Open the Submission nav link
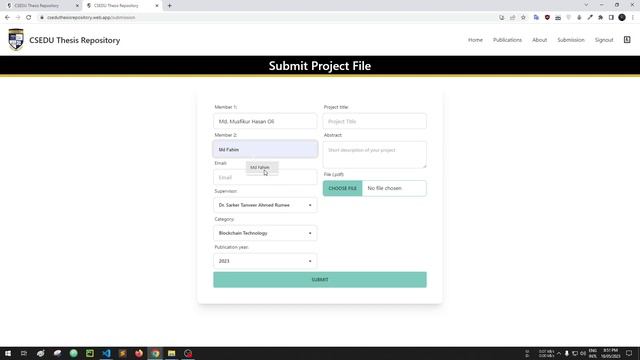 tap(571, 40)
